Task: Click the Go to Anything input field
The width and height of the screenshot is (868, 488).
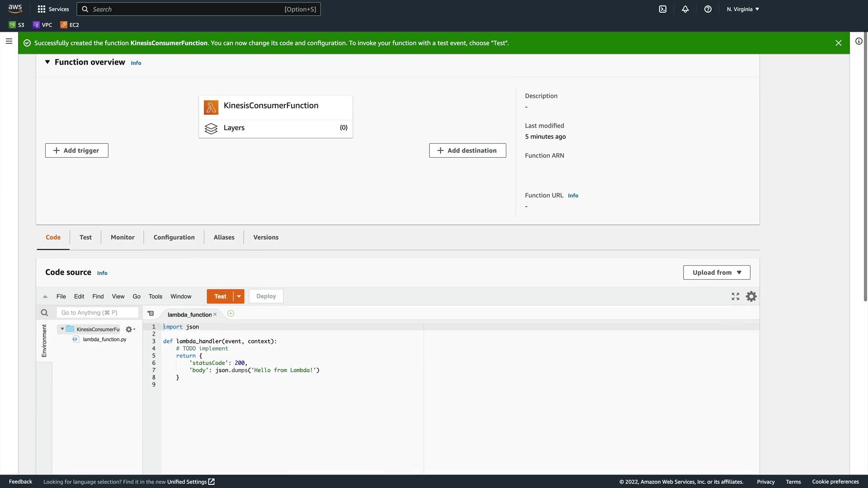Action: tap(97, 313)
